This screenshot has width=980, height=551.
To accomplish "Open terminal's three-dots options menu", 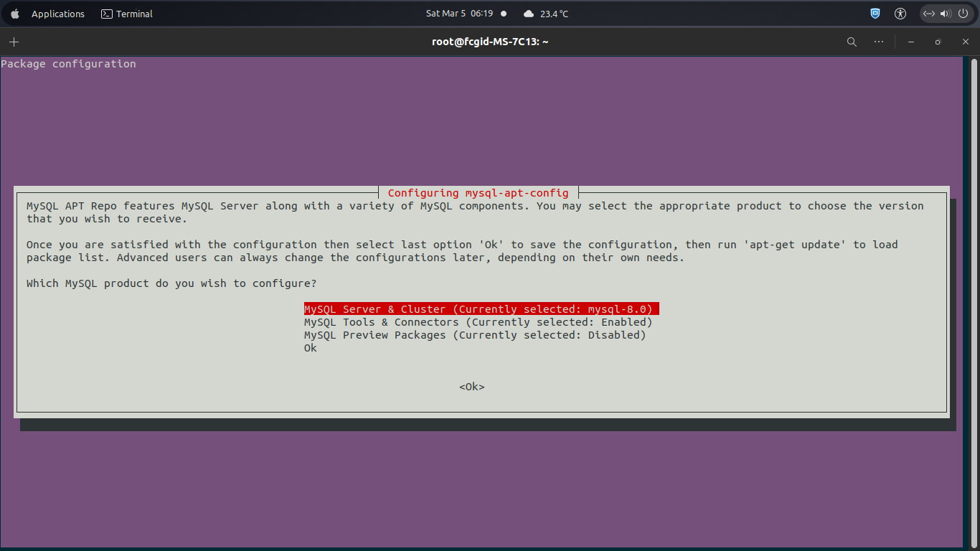I will [x=879, y=42].
